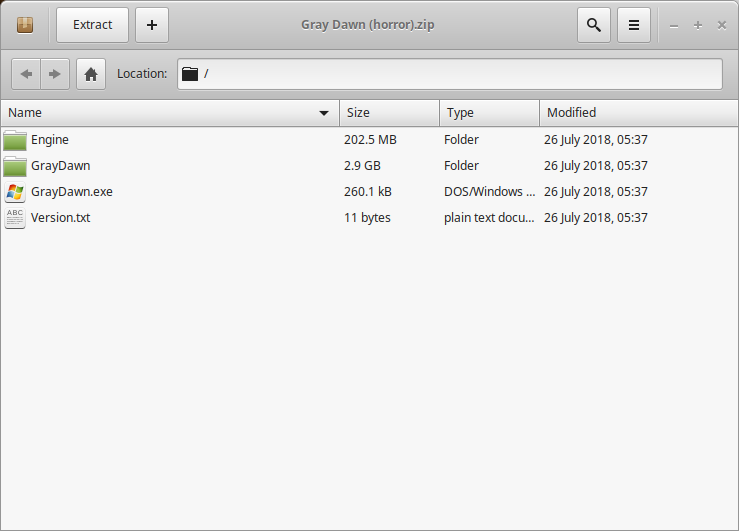Click the GrayDawn.exe file name
This screenshot has height=531, width=739.
point(72,192)
